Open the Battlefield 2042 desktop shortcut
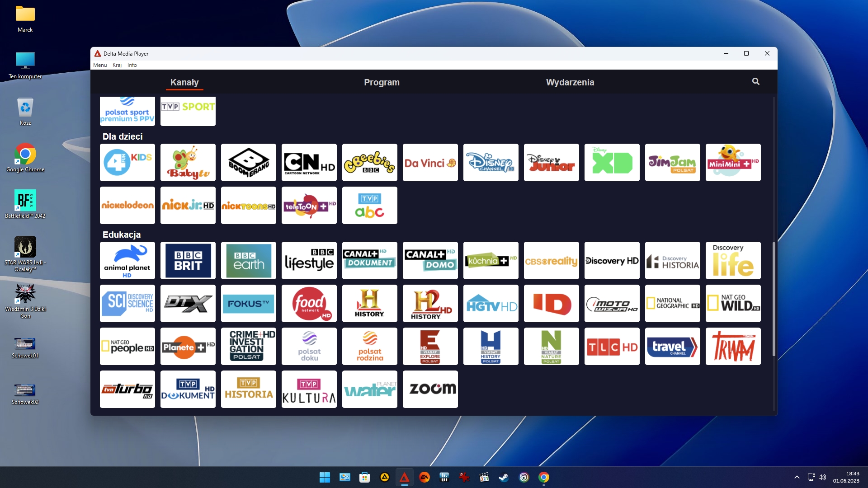Image resolution: width=868 pixels, height=488 pixels. click(x=25, y=204)
